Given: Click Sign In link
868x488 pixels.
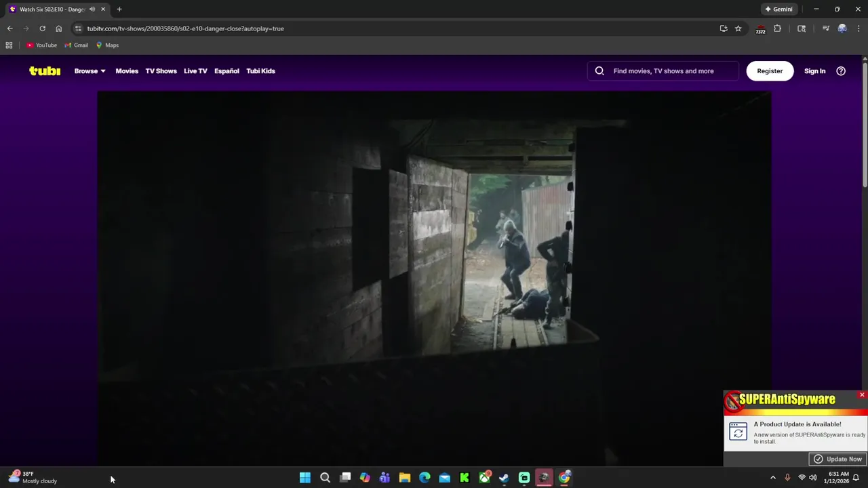Looking at the screenshot, I should tap(814, 70).
